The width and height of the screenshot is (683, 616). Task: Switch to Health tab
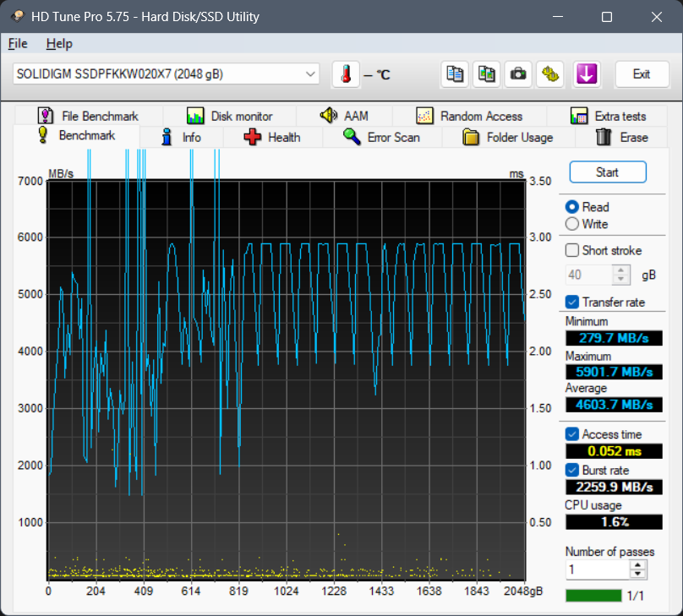click(x=272, y=138)
